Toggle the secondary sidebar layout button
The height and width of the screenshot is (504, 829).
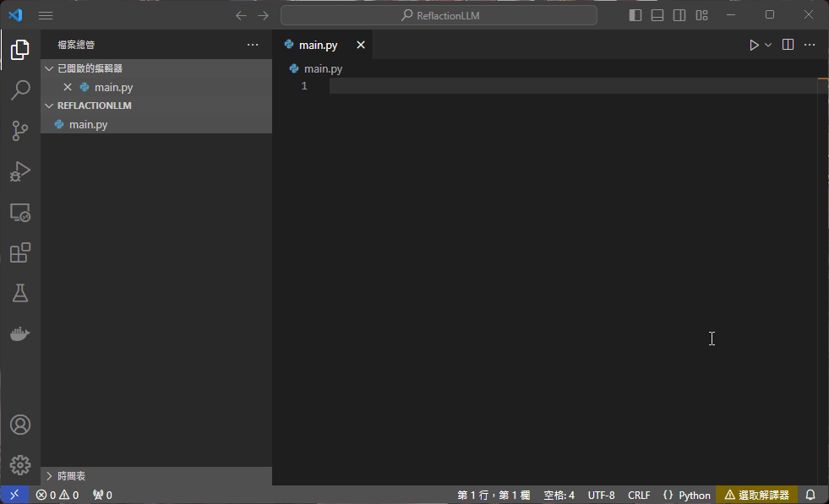(x=679, y=15)
